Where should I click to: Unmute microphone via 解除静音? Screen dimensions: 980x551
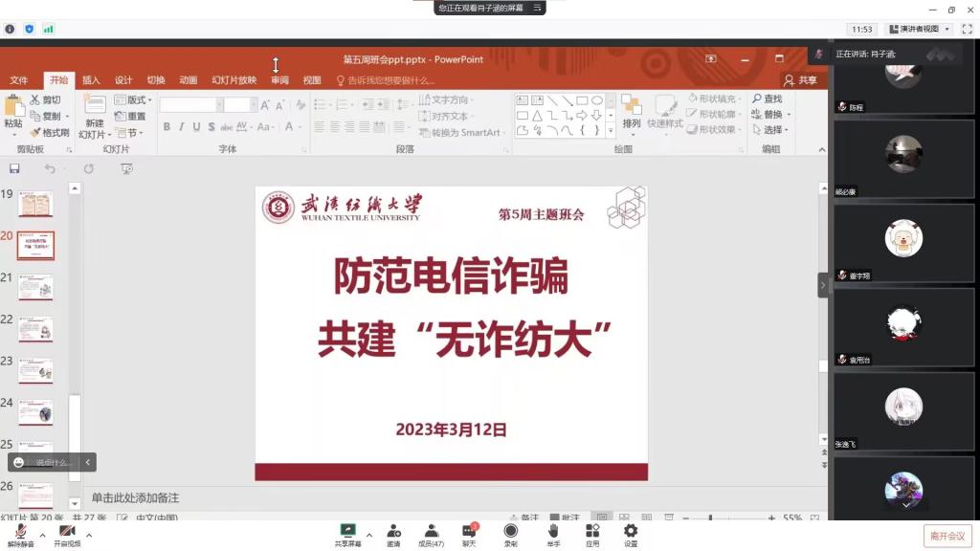[20, 535]
